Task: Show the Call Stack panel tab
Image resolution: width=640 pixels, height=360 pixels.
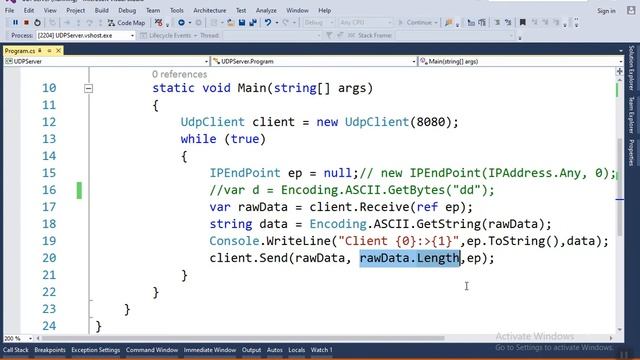Action: tap(16, 350)
